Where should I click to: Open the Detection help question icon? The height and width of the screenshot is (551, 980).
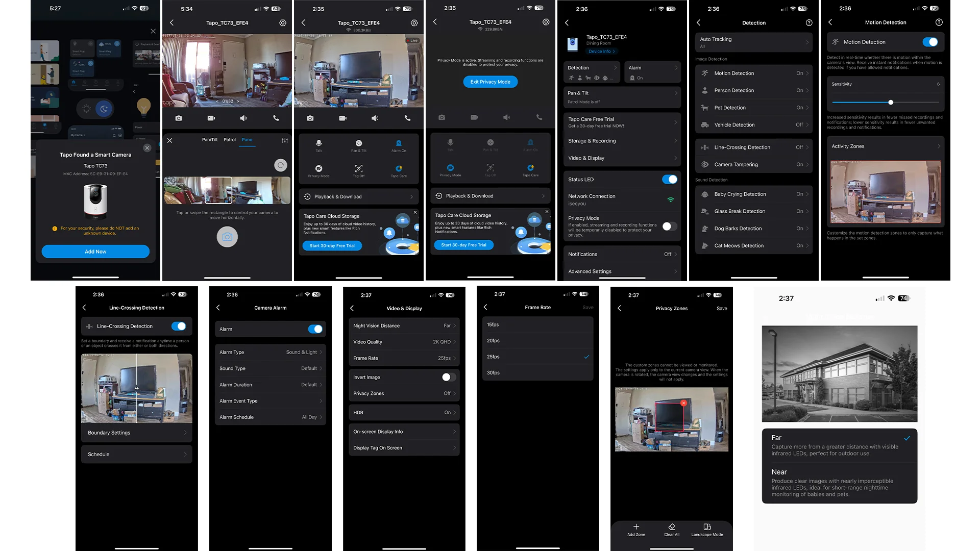[808, 22]
